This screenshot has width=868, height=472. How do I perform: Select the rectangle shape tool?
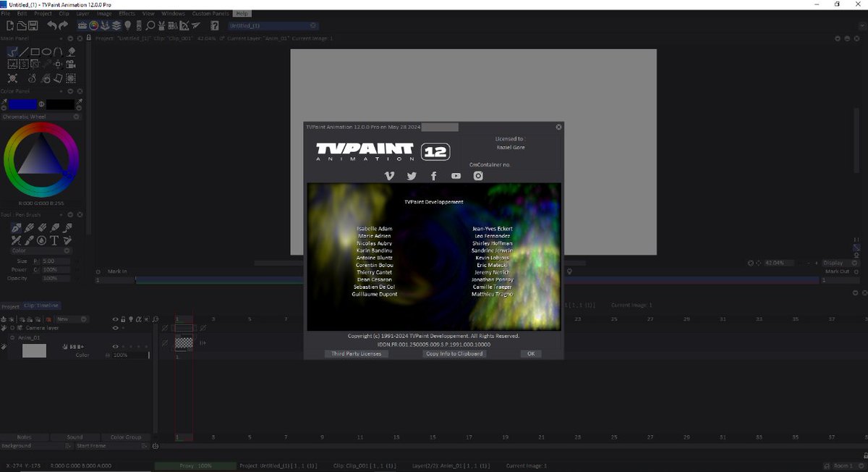[35, 51]
